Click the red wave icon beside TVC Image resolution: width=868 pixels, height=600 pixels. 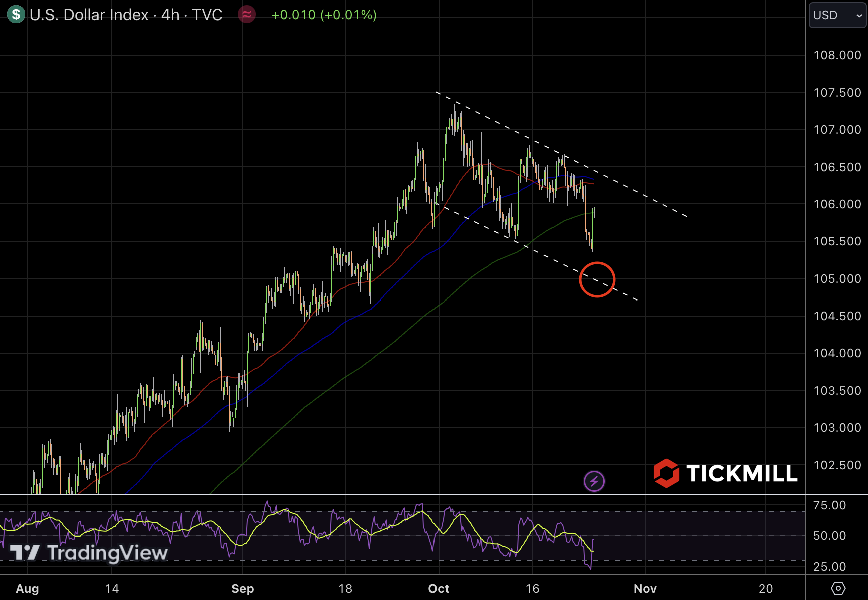coord(246,15)
